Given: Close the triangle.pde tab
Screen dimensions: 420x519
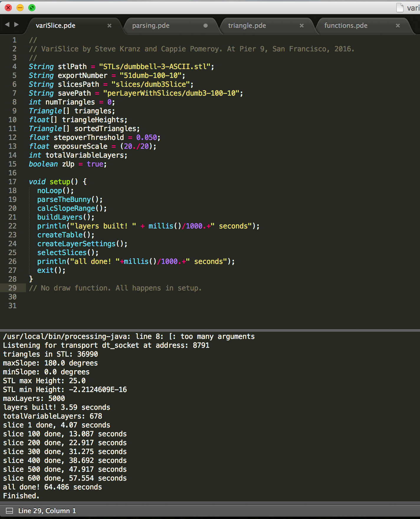Looking at the screenshot, I should coord(302,26).
